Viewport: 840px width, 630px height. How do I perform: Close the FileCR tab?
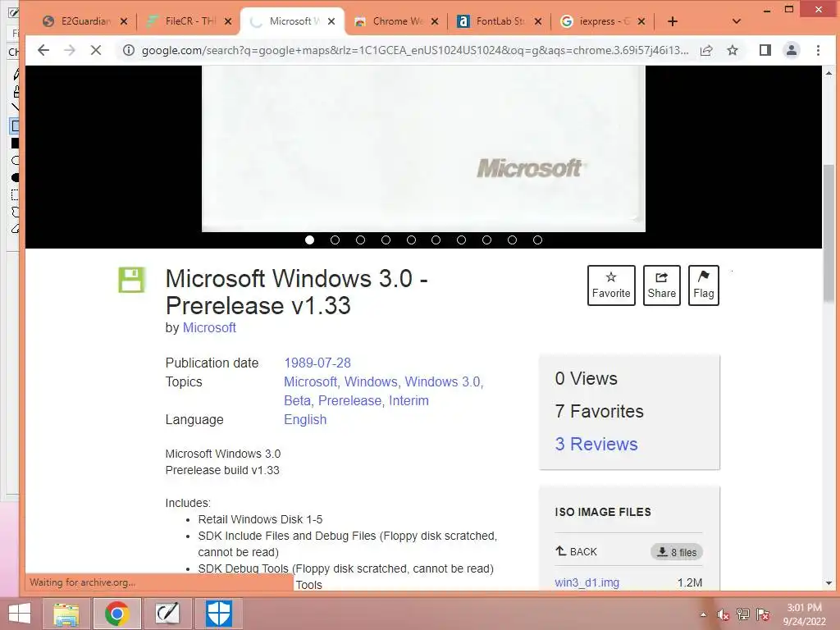(x=228, y=21)
